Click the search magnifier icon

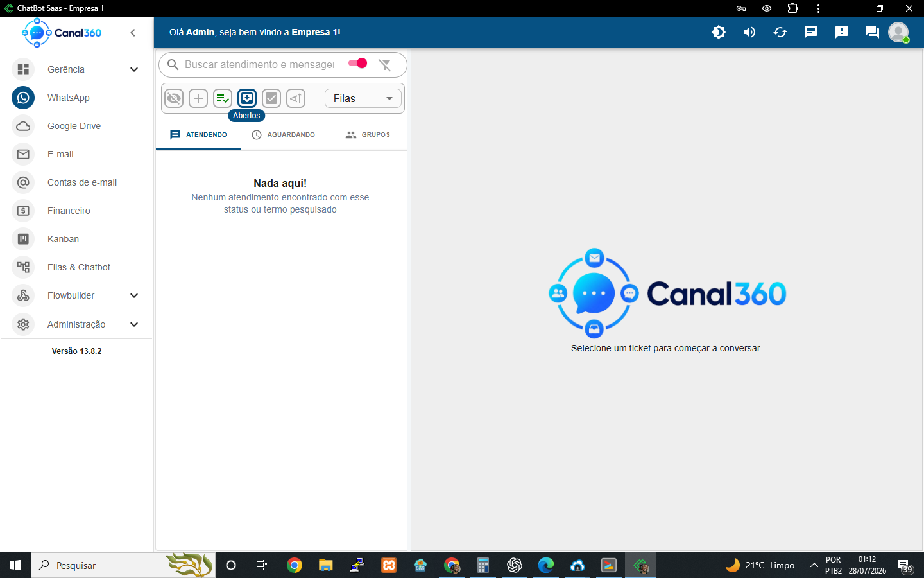(x=173, y=64)
